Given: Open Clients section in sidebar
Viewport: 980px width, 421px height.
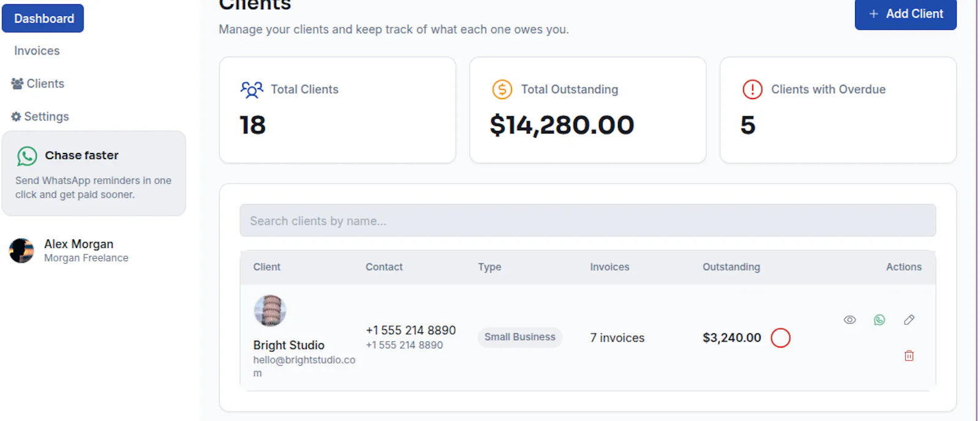Looking at the screenshot, I should tap(45, 83).
